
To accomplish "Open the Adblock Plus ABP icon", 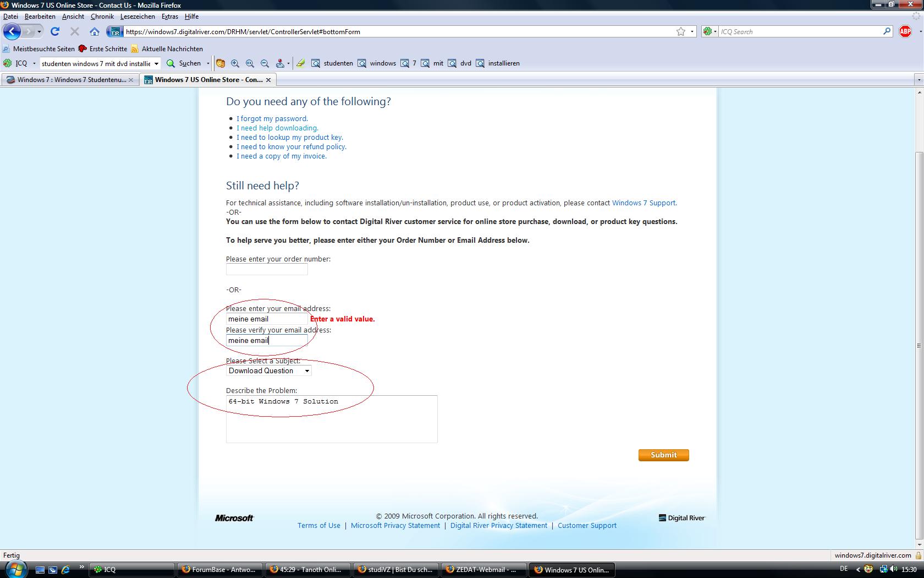I will [x=905, y=31].
